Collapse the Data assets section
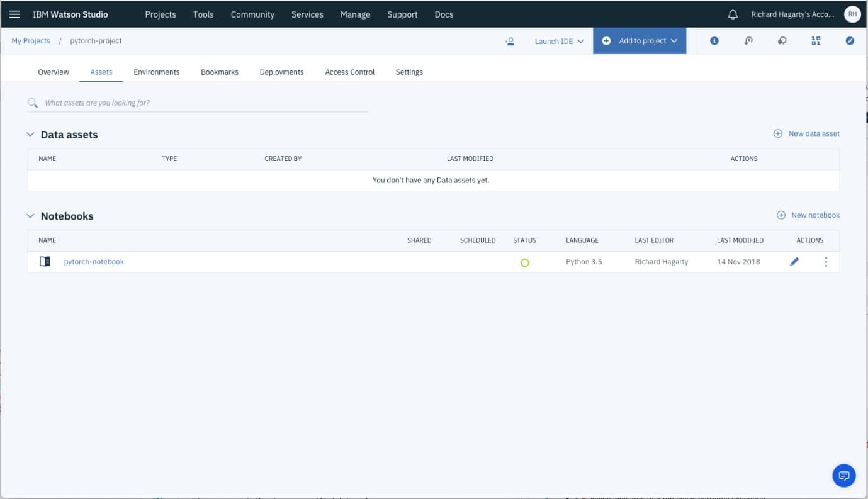The image size is (868, 499). pyautogui.click(x=30, y=135)
